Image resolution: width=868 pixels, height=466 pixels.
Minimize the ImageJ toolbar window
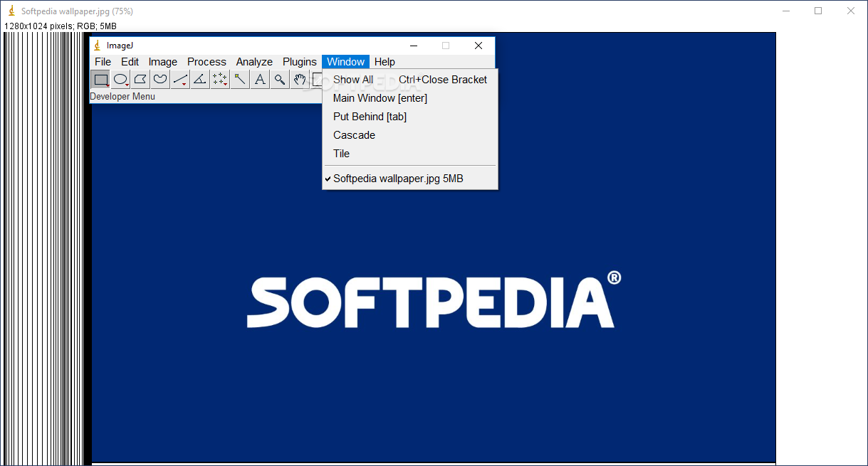point(413,46)
